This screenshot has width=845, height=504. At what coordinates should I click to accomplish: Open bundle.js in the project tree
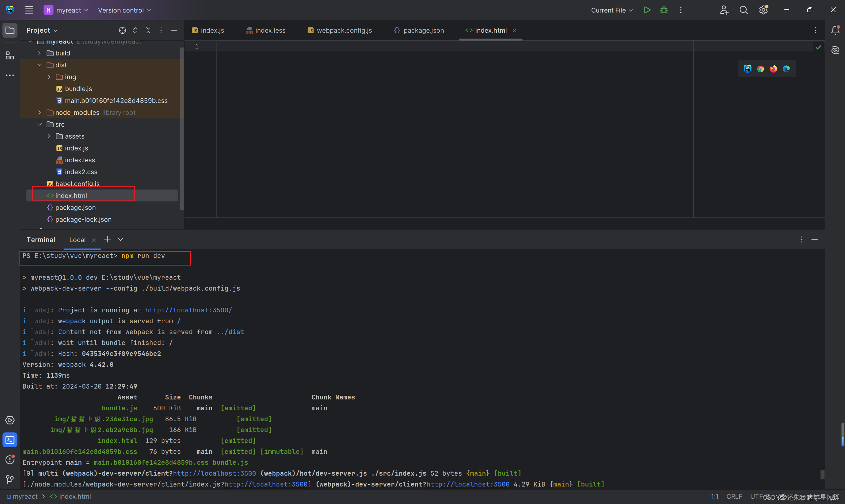(x=78, y=89)
